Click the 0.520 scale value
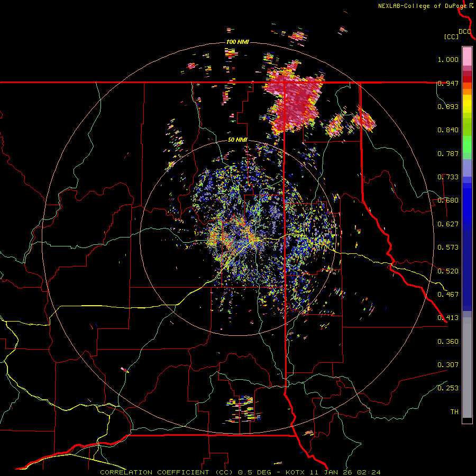 coord(448,271)
